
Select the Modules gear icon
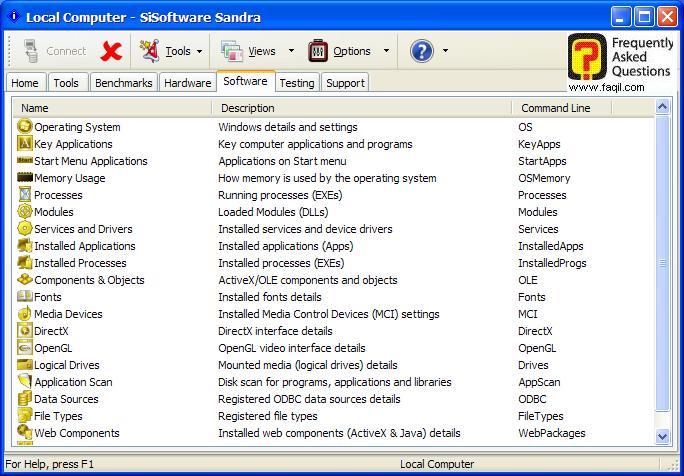(25, 212)
